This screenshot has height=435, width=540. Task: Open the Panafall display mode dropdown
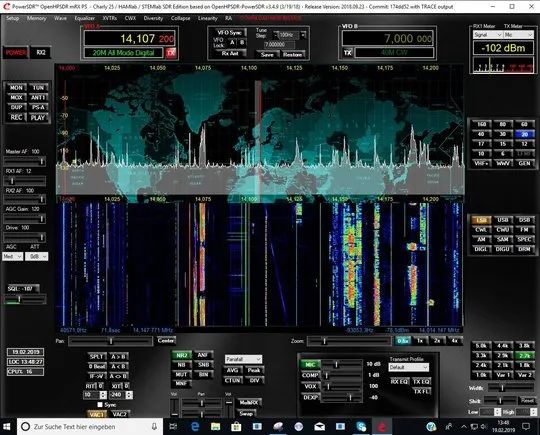point(243,359)
